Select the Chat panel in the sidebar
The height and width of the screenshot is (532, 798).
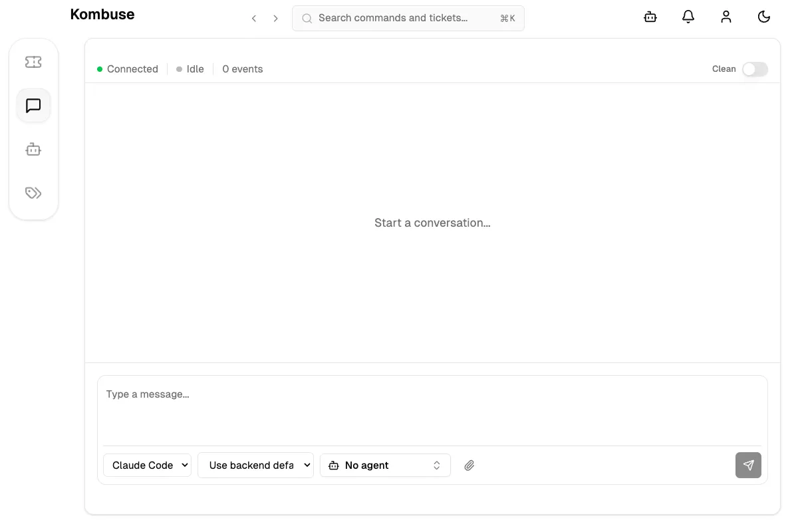click(x=33, y=105)
